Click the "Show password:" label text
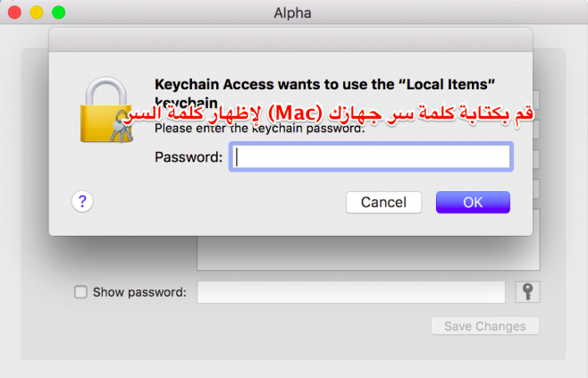This screenshot has height=378, width=588. pos(139,292)
